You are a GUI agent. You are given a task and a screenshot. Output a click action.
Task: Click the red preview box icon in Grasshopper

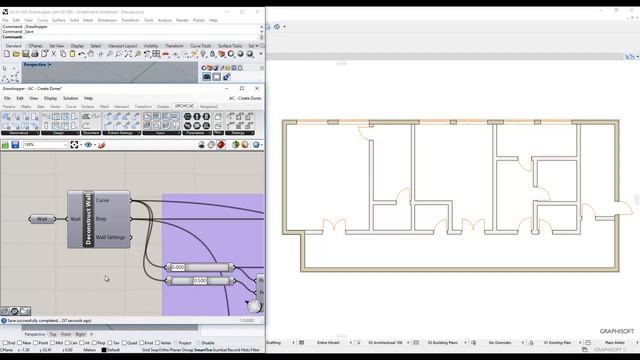coord(221,144)
